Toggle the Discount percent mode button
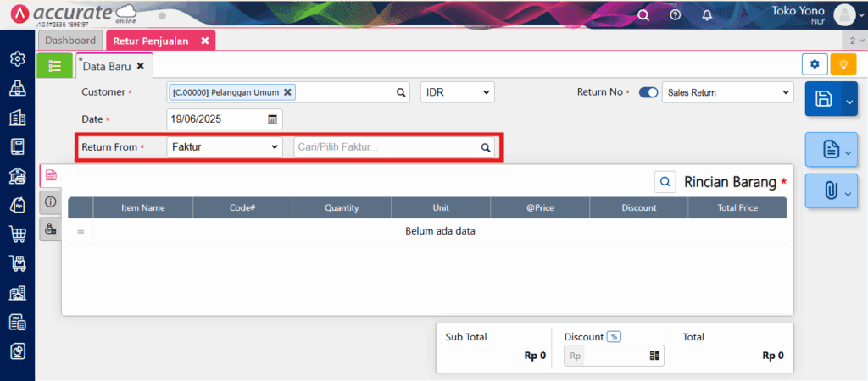Viewport: 868px width, 381px height. point(614,336)
